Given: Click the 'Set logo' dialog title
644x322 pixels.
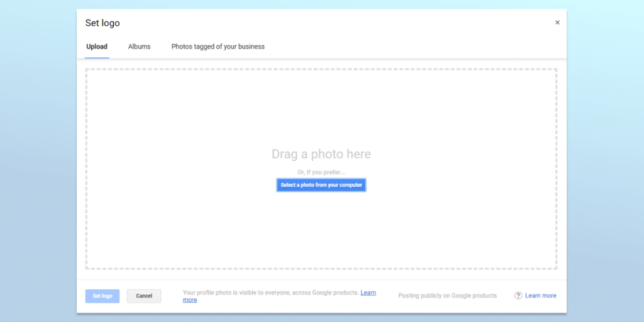Looking at the screenshot, I should click(x=103, y=23).
